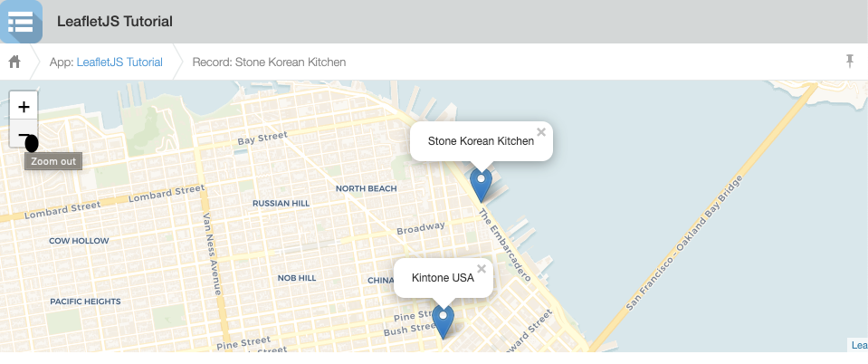Click the LeafletJS Tutorial header title

pos(114,21)
